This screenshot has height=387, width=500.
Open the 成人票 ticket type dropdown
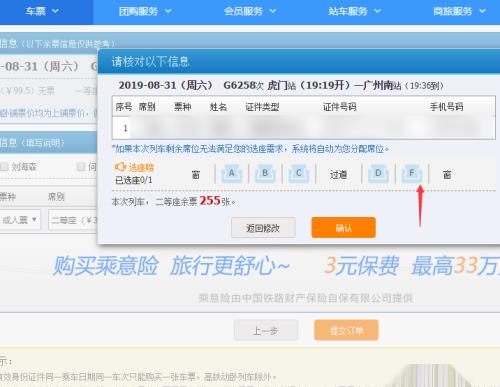[20, 220]
